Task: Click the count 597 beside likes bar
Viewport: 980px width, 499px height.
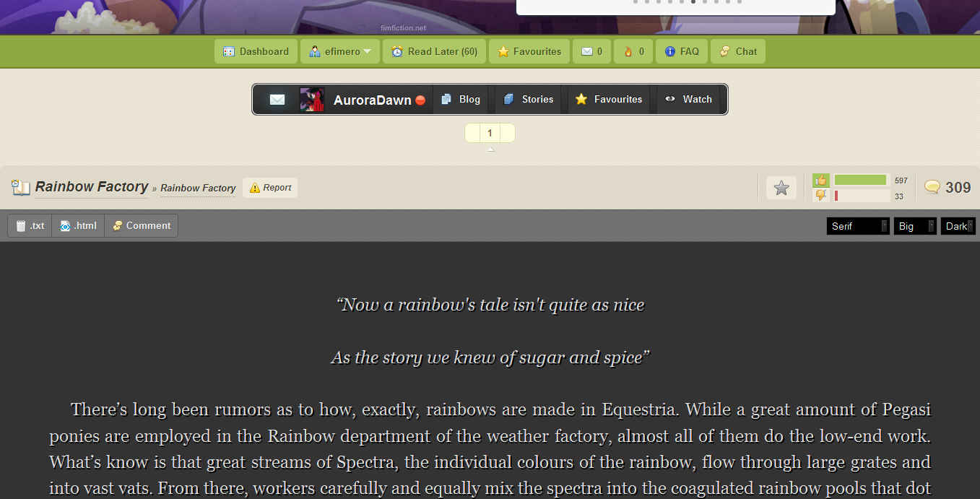Action: pyautogui.click(x=901, y=181)
